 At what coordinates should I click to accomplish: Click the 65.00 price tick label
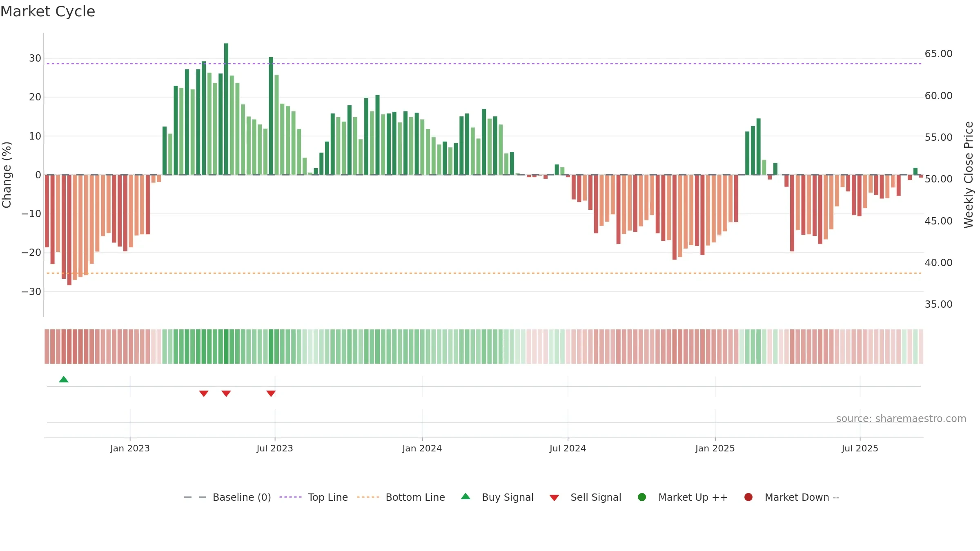point(938,54)
